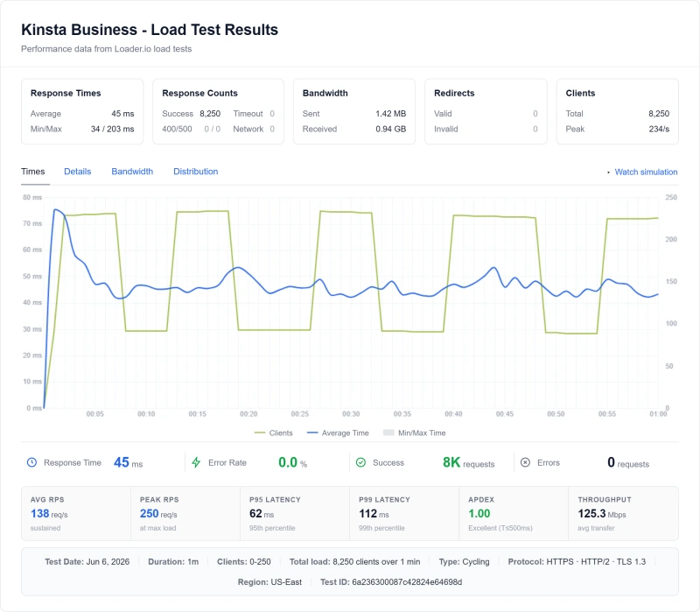Viewport: 700px width, 612px height.
Task: Click the 250 label on right axis
Action: click(x=671, y=197)
